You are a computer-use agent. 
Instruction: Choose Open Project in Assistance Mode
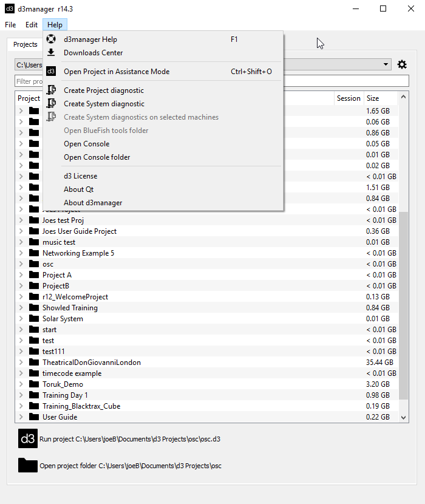pyautogui.click(x=163, y=72)
